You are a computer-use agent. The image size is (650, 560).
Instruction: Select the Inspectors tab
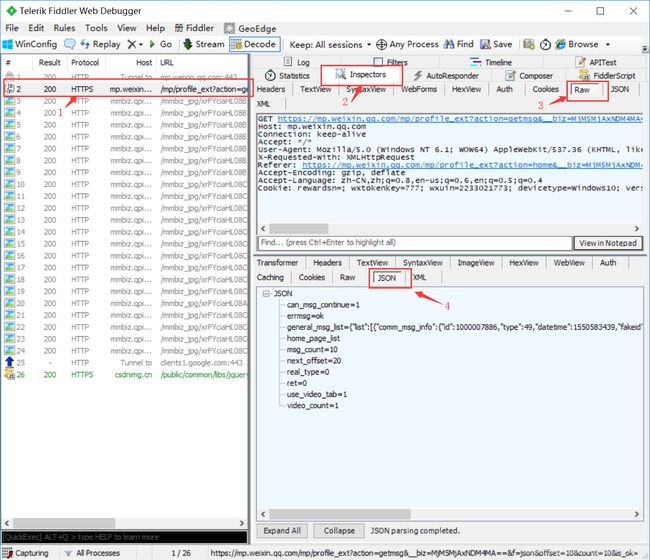click(x=361, y=75)
